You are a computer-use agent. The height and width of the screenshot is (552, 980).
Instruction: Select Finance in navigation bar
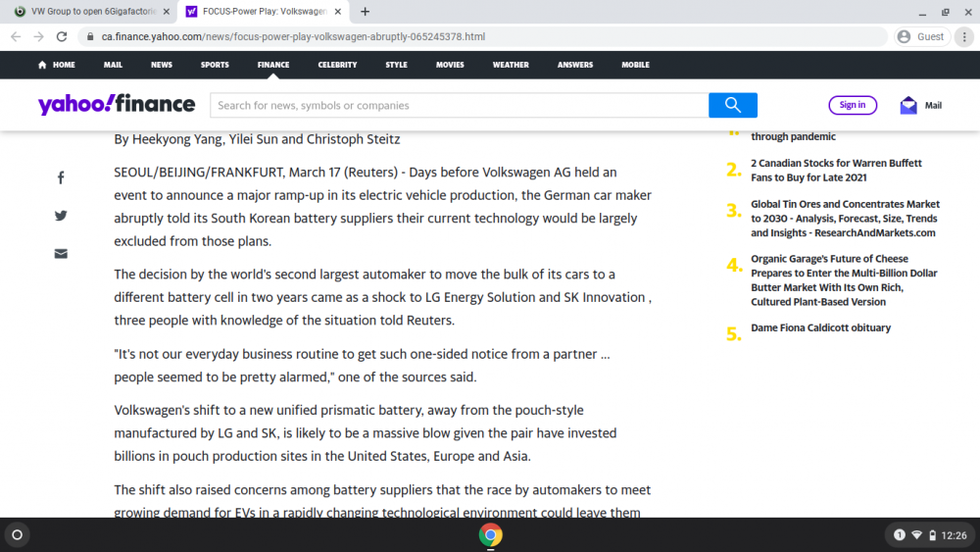pos(273,65)
